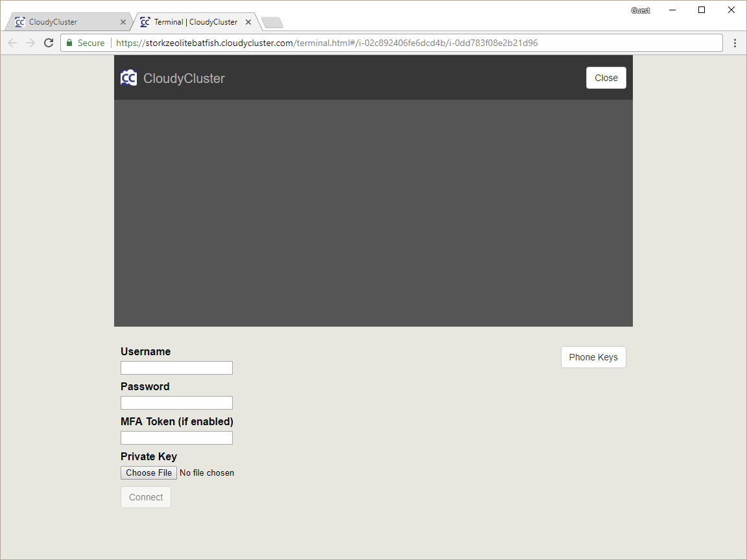Viewport: 747px width, 560px height.
Task: Minimize the browser window
Action: (672, 10)
